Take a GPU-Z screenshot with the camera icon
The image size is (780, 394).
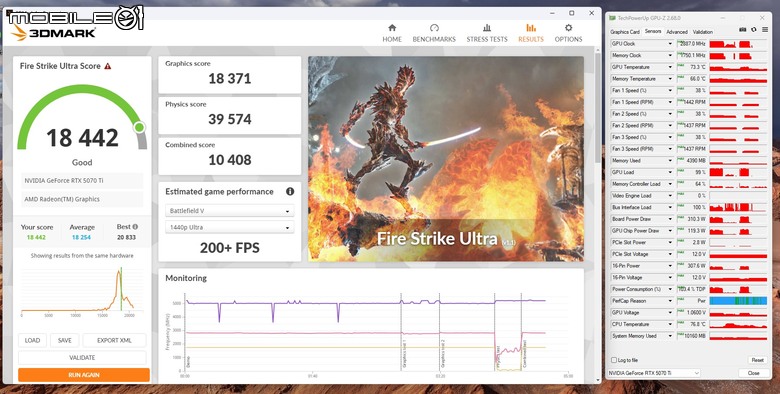point(742,31)
